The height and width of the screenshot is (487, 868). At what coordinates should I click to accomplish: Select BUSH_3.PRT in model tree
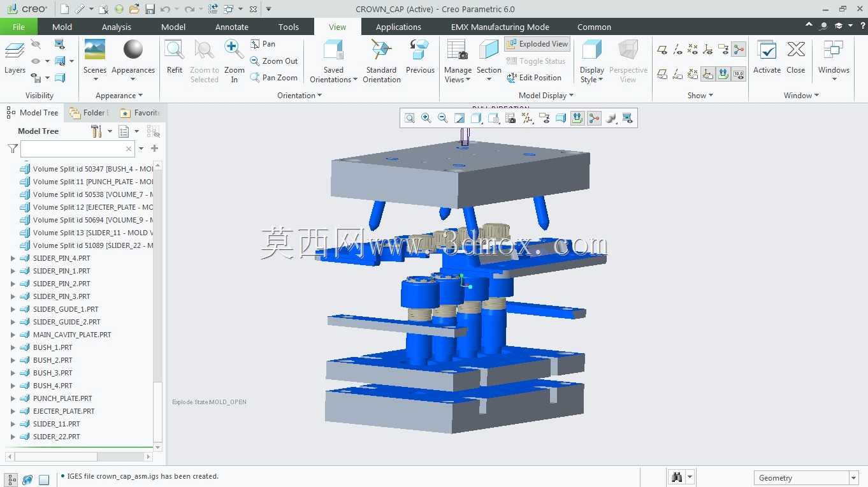click(53, 373)
